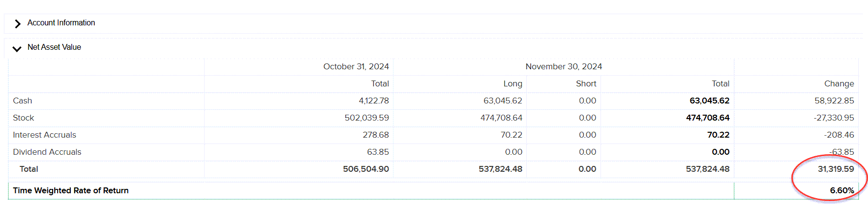This screenshot has height=204, width=868.
Task: Expand the Account Information section
Action: [18, 23]
